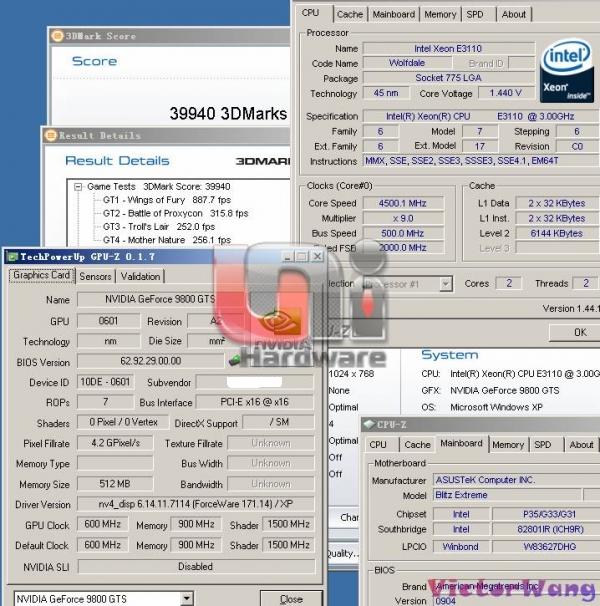Select GT1 - Wings of Fury result
The image size is (600, 606).
167,200
